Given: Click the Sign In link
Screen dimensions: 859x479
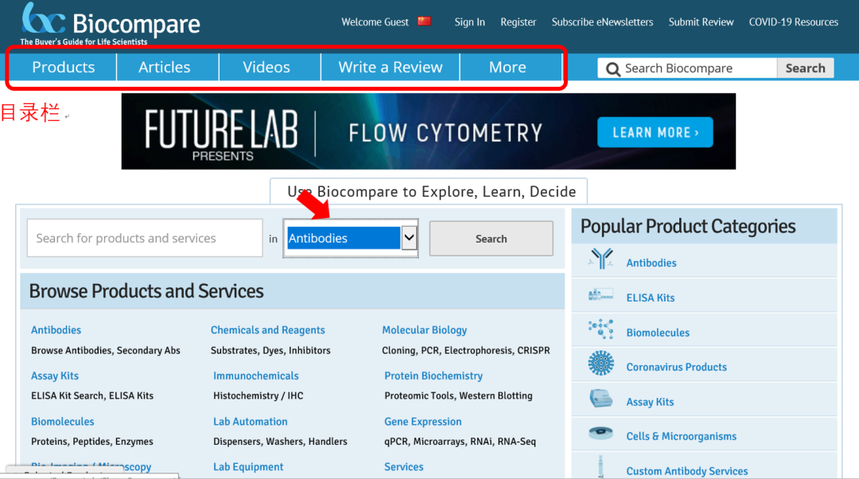Looking at the screenshot, I should 469,22.
